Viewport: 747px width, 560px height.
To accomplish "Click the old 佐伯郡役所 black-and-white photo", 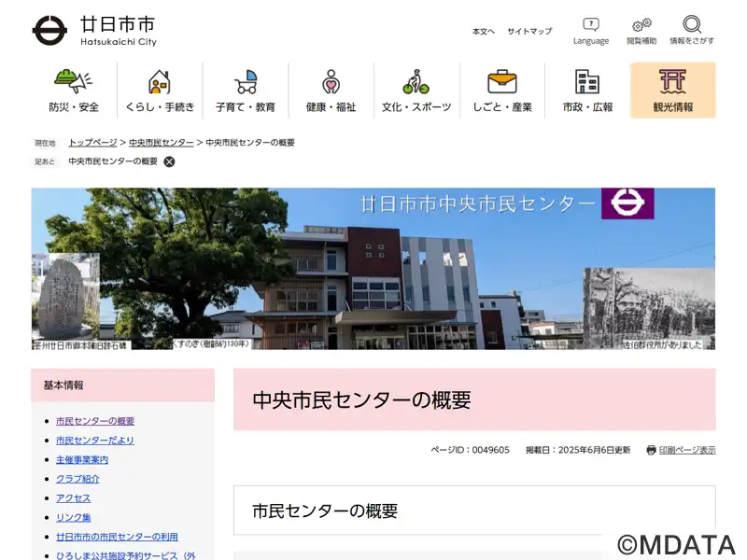I will (649, 308).
